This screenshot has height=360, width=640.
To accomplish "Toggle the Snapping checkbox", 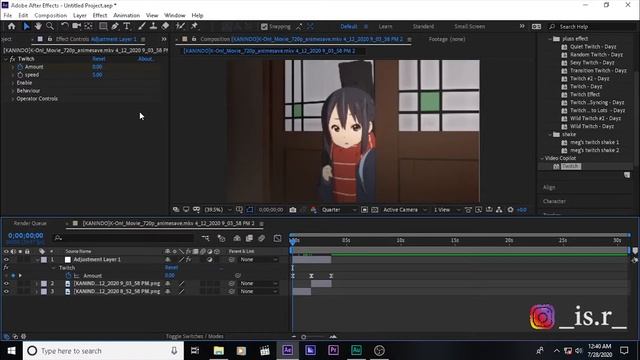I will coord(264,27).
